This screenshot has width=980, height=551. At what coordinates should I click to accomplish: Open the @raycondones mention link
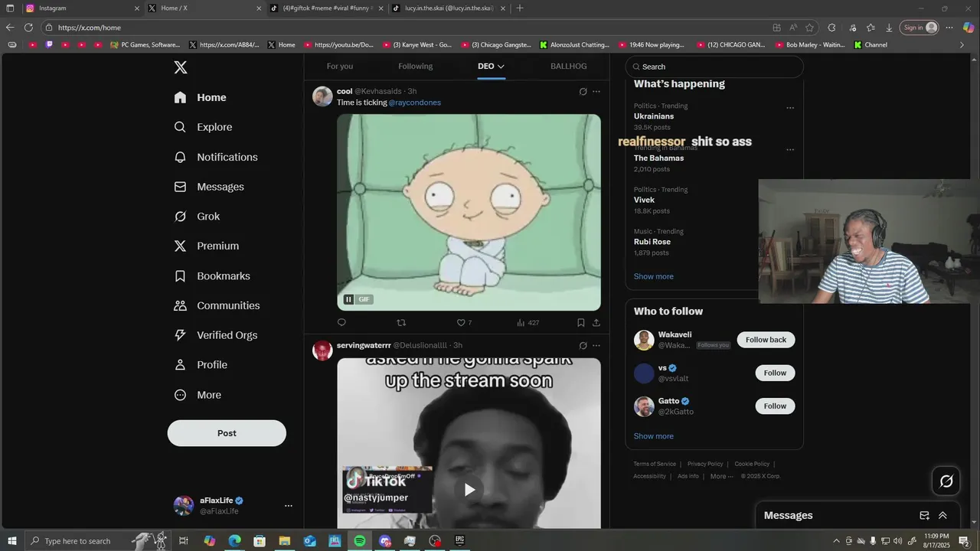click(x=415, y=103)
